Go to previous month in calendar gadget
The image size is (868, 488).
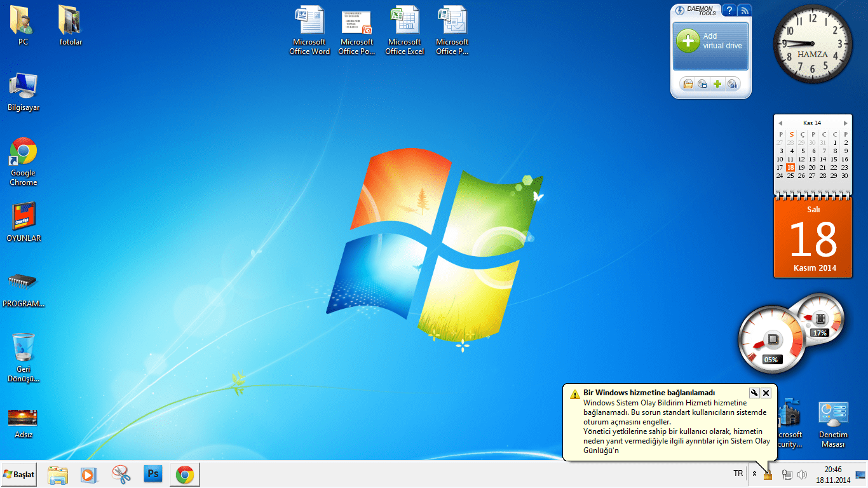pos(780,123)
